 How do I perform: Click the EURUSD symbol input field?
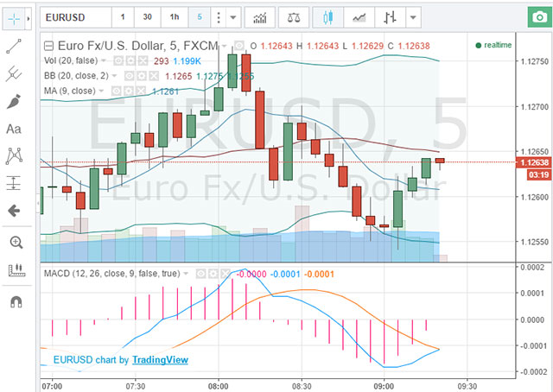(76, 17)
